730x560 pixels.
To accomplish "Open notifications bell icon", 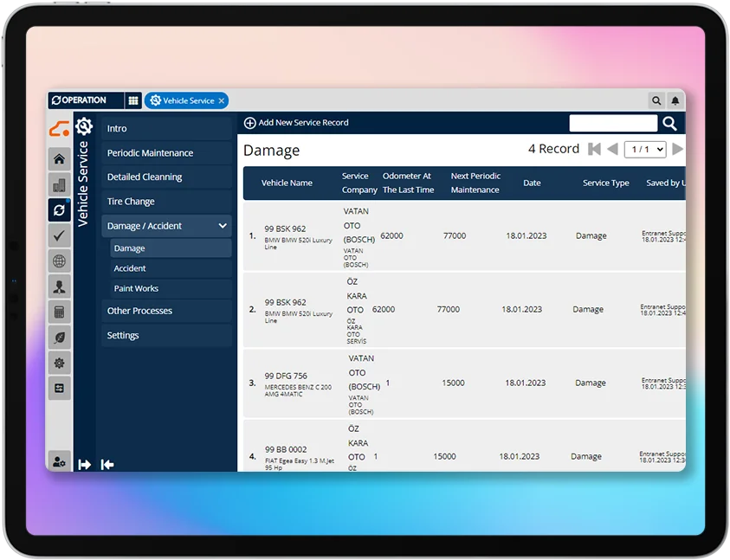I will (675, 101).
